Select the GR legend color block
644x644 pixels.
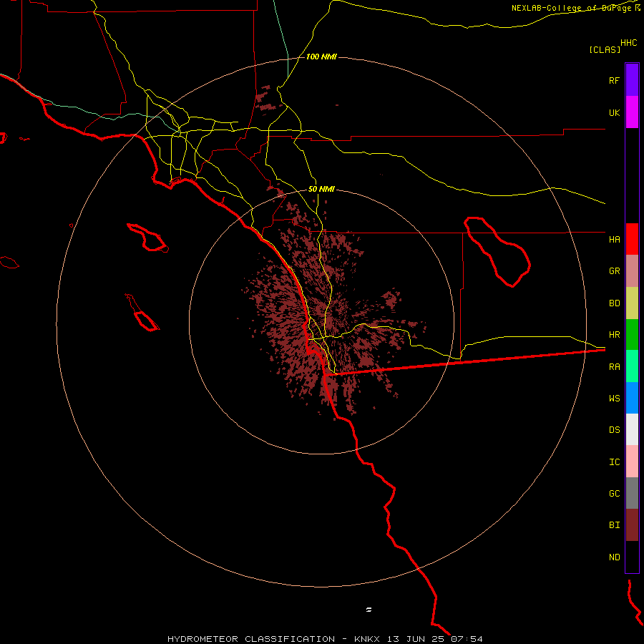[x=632, y=271]
